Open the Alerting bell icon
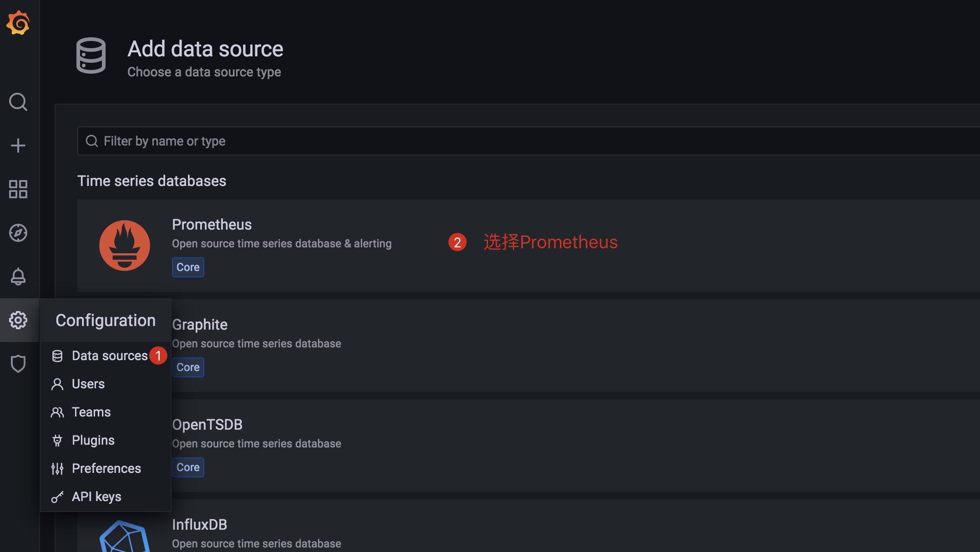 [x=18, y=276]
